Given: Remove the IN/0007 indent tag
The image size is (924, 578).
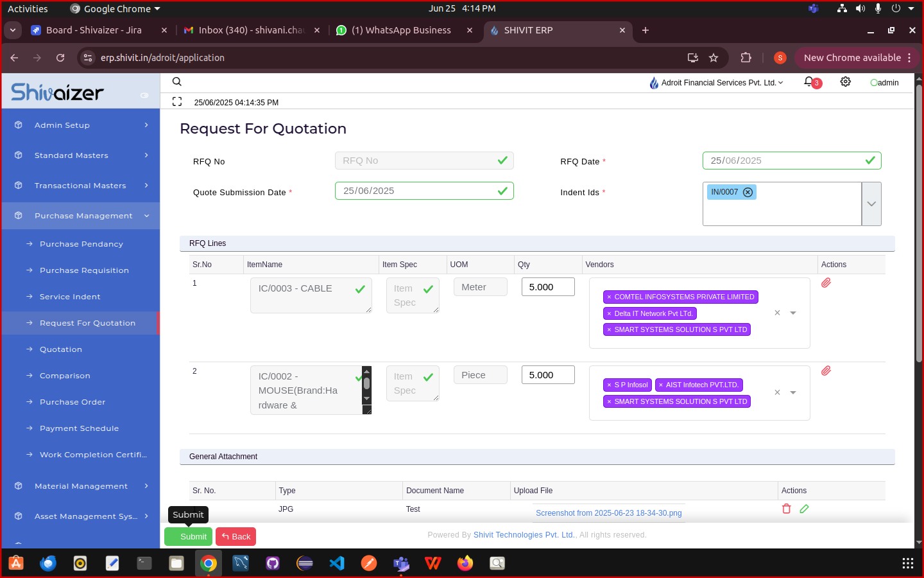Looking at the screenshot, I should pyautogui.click(x=748, y=192).
